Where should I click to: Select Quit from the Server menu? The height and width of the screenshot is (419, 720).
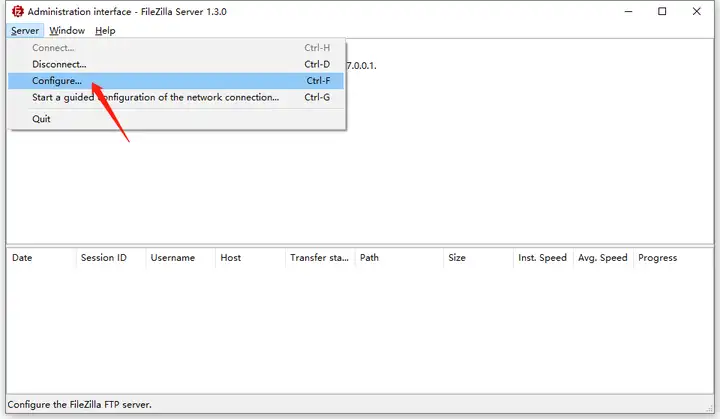176,119
